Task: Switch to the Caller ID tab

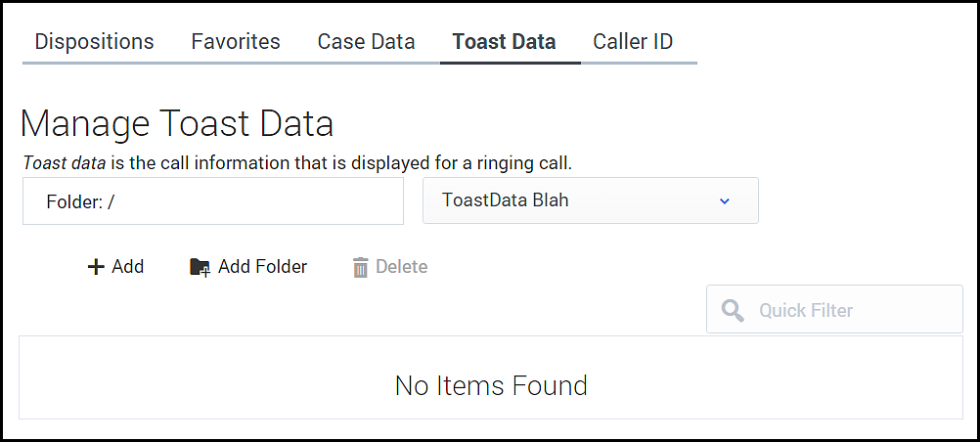Action: tap(633, 42)
